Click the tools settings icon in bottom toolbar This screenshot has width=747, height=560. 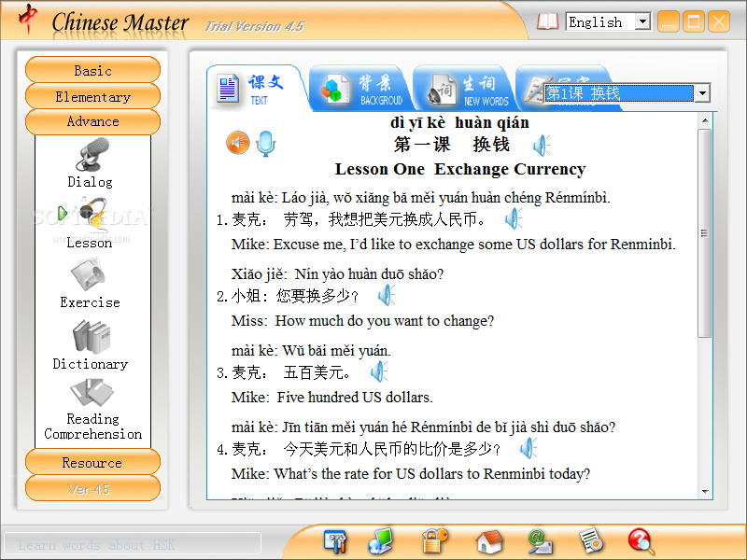pos(335,541)
